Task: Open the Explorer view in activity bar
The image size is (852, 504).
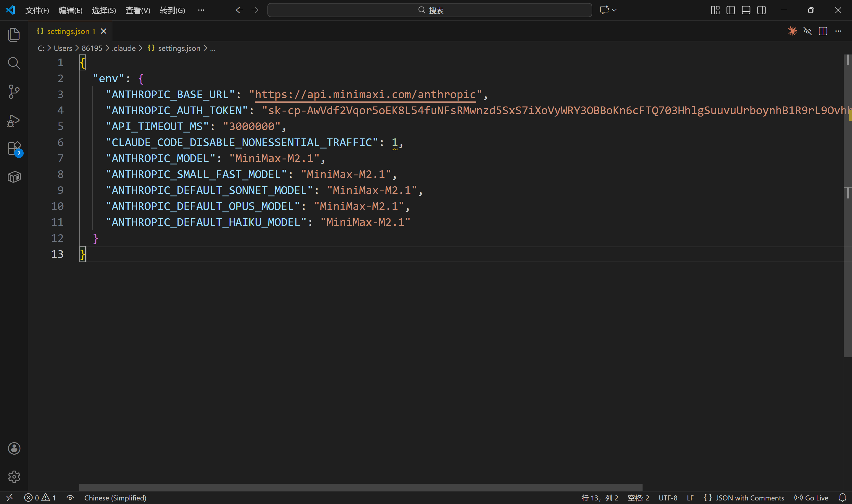Action: pyautogui.click(x=14, y=35)
